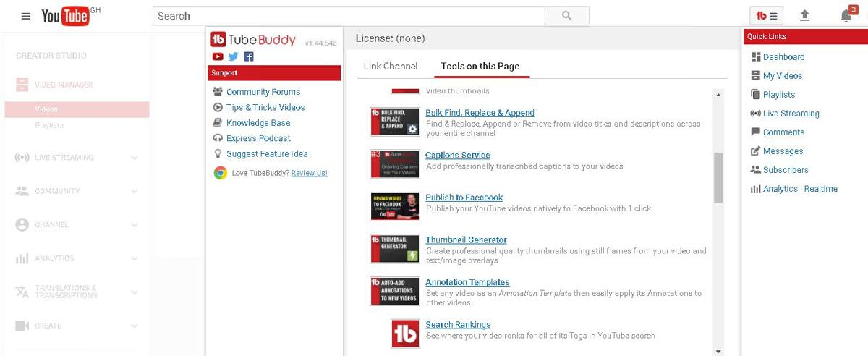Open TubeBuddy Twitter social icon
Viewport: 868px width, 356px height.
(x=233, y=56)
